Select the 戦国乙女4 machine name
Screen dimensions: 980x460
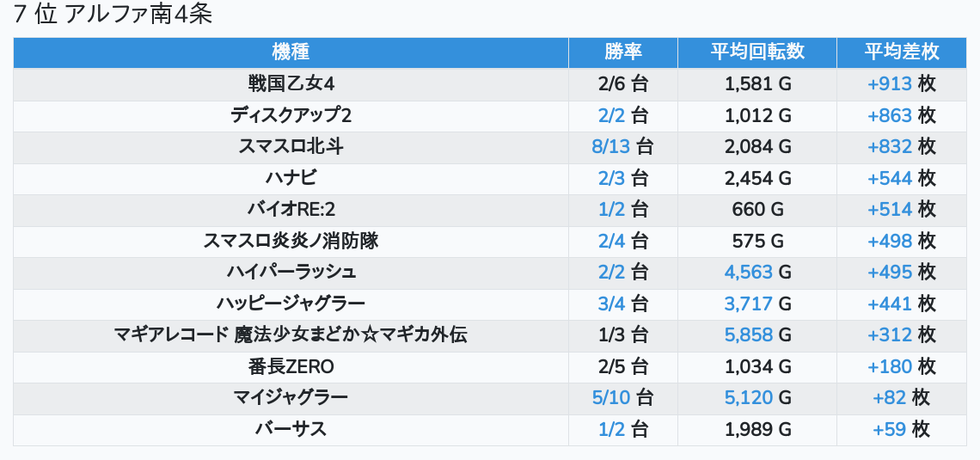click(x=291, y=84)
